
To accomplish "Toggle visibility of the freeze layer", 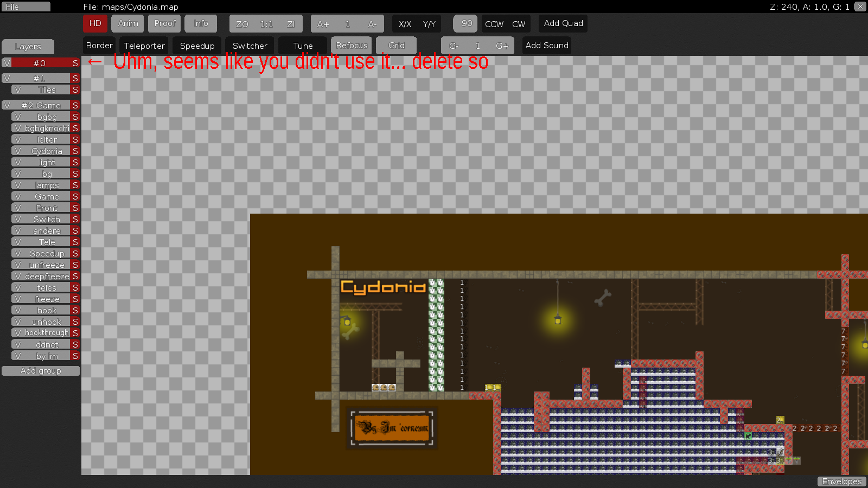I will coord(18,299).
